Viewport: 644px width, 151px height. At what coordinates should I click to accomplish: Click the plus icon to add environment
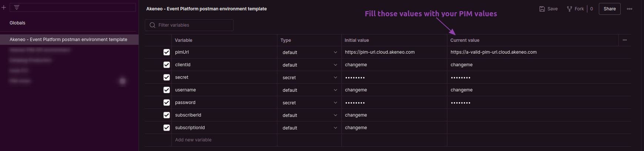[4, 7]
